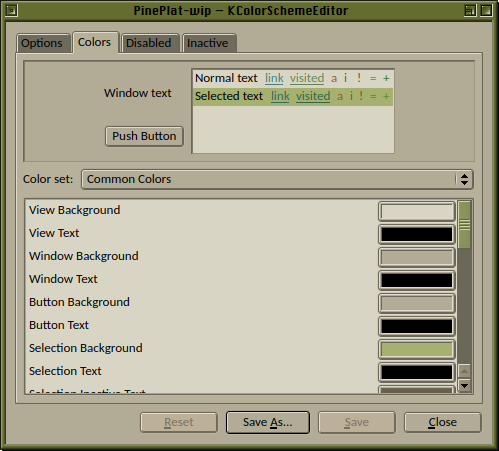Screen dimensions: 499x451
Task: Click the color list scrollbar handle
Action: pos(464,225)
